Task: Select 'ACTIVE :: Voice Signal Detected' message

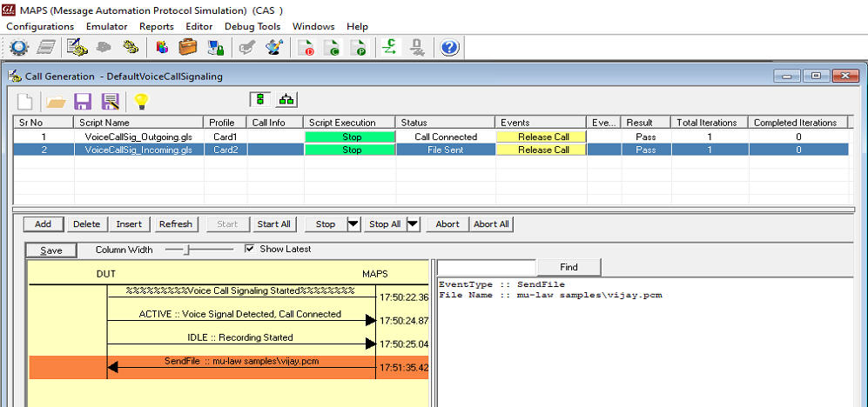Action: (239, 314)
